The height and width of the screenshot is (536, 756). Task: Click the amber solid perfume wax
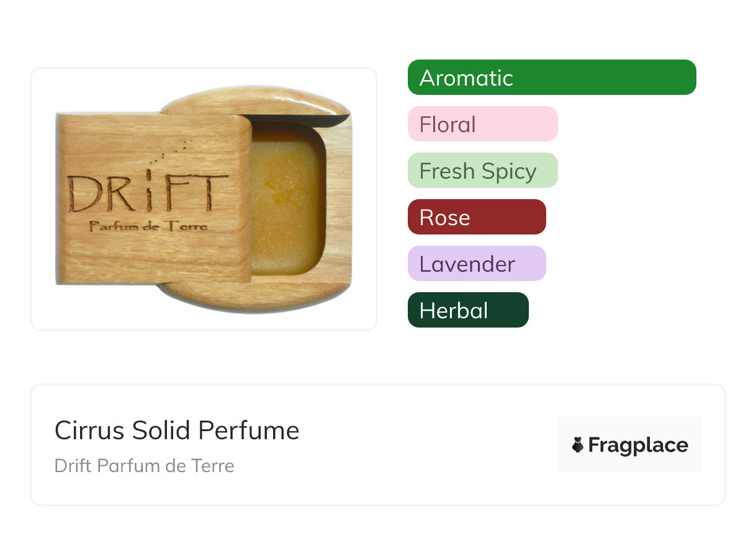pyautogui.click(x=286, y=208)
